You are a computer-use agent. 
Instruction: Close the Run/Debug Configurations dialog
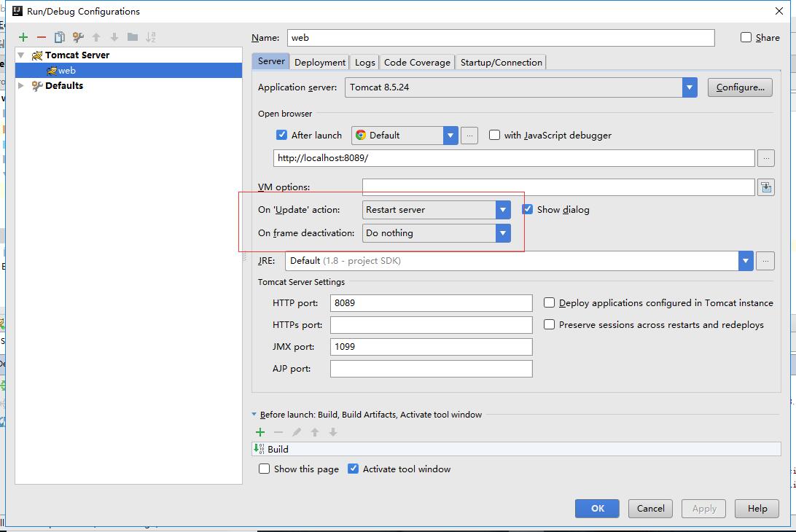[779, 11]
